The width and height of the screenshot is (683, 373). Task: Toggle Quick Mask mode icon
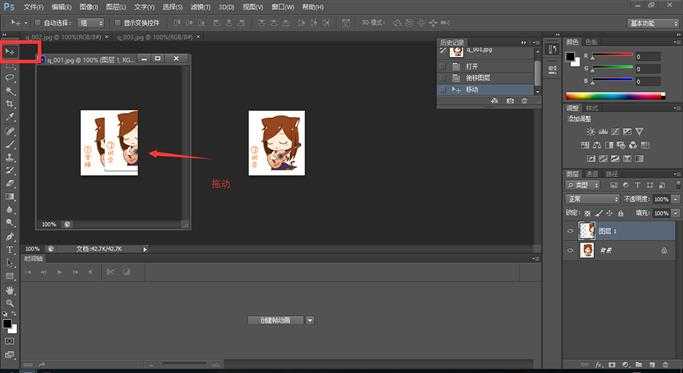10,341
